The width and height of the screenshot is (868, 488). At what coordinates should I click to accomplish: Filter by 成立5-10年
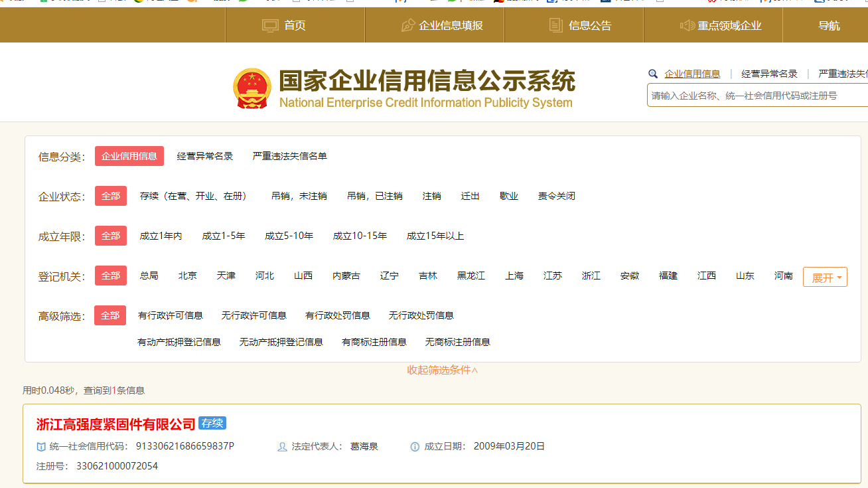click(x=289, y=236)
